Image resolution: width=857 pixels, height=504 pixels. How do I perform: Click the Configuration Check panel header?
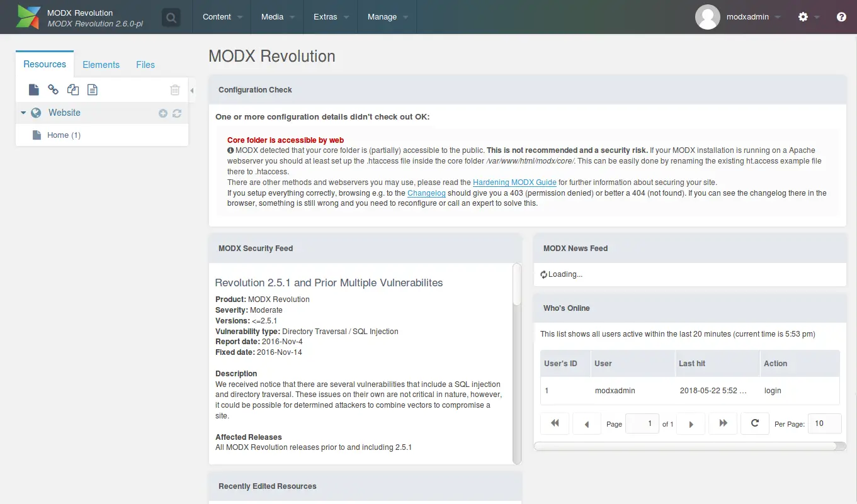point(528,90)
